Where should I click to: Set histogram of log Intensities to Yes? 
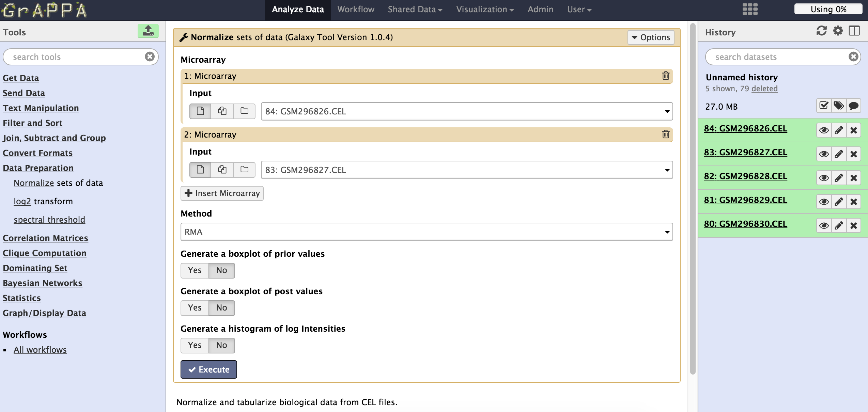[x=195, y=345]
